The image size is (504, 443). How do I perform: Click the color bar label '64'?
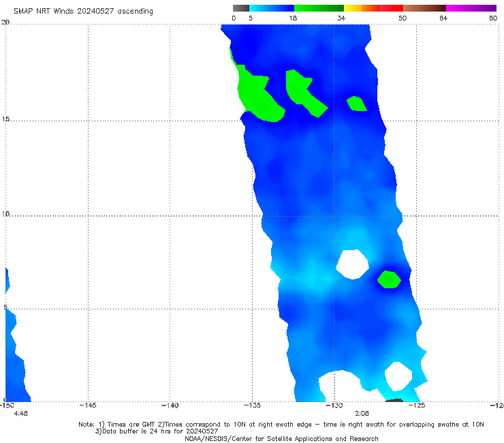tap(443, 18)
